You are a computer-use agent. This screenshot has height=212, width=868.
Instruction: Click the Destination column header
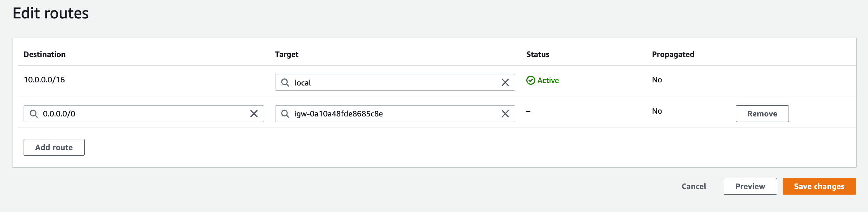click(44, 54)
